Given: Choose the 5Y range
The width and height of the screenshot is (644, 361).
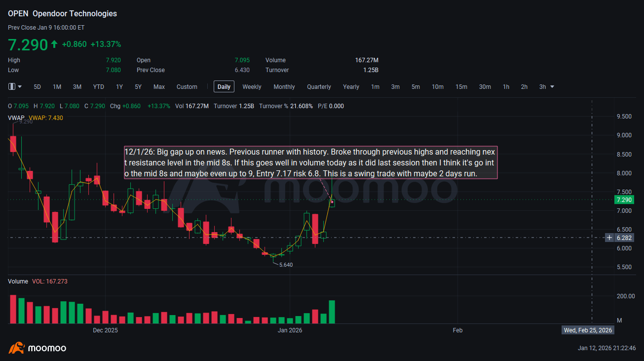Looking at the screenshot, I should point(138,87).
